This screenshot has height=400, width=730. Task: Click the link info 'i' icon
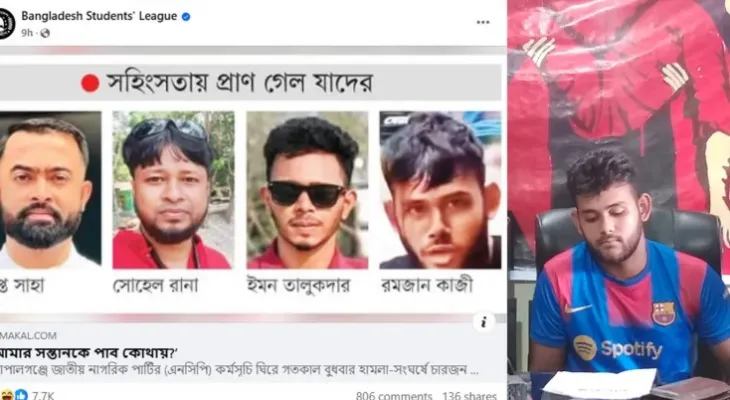(x=484, y=322)
